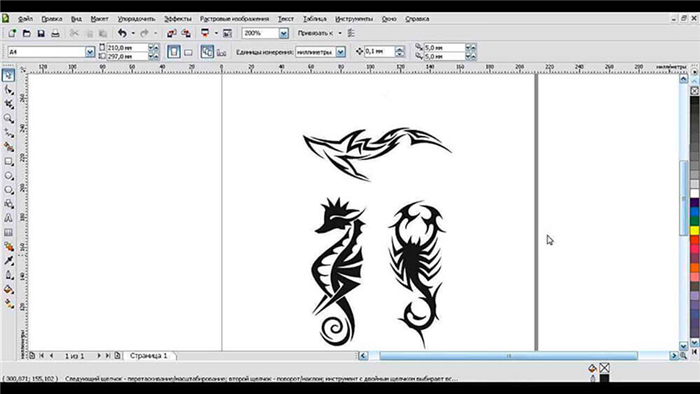Select the Rectangle tool
The height and width of the screenshot is (394, 700).
tap(8, 162)
